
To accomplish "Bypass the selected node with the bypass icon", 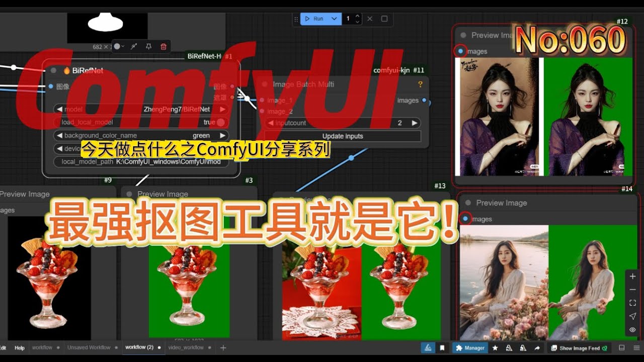I will (134, 46).
